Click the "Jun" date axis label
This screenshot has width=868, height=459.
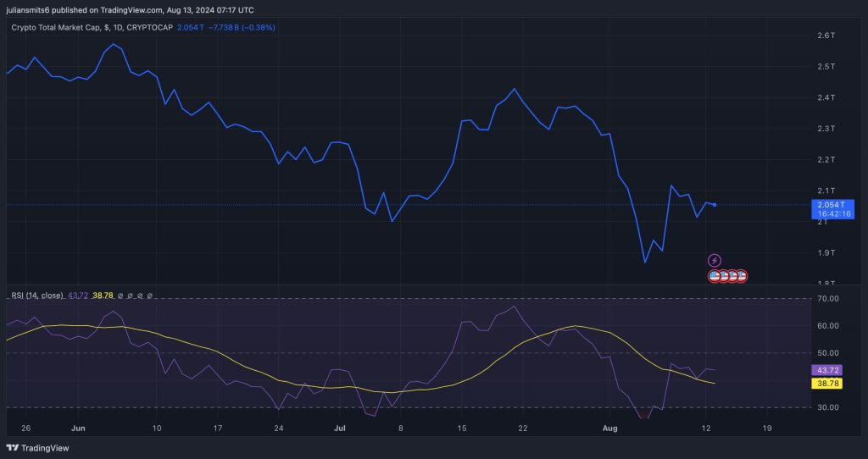pyautogui.click(x=78, y=428)
